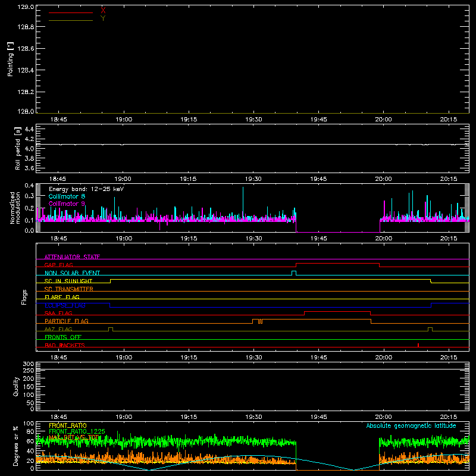Click the 'Energy band: 12-25 keV' label

(86, 189)
